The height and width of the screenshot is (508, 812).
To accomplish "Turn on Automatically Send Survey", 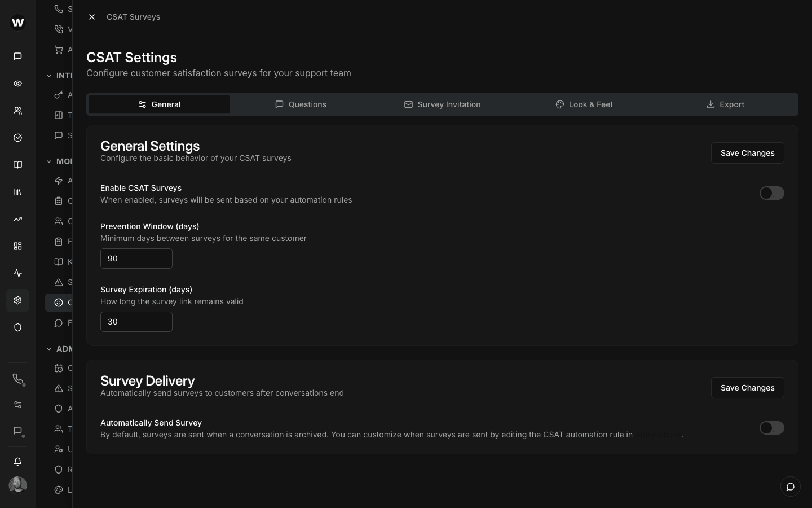I will (771, 428).
